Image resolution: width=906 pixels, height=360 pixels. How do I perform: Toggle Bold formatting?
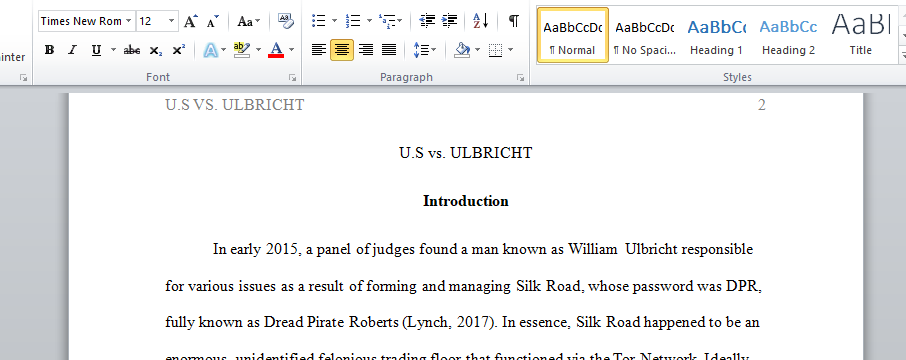50,50
